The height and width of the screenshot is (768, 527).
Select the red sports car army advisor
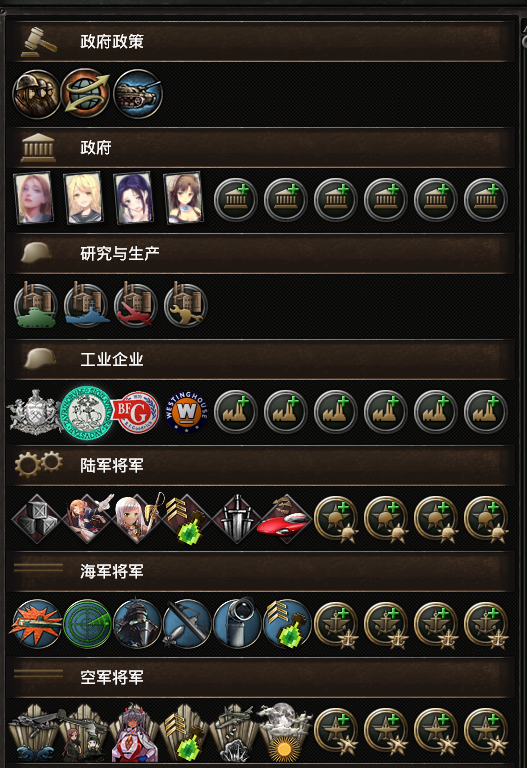(286, 519)
